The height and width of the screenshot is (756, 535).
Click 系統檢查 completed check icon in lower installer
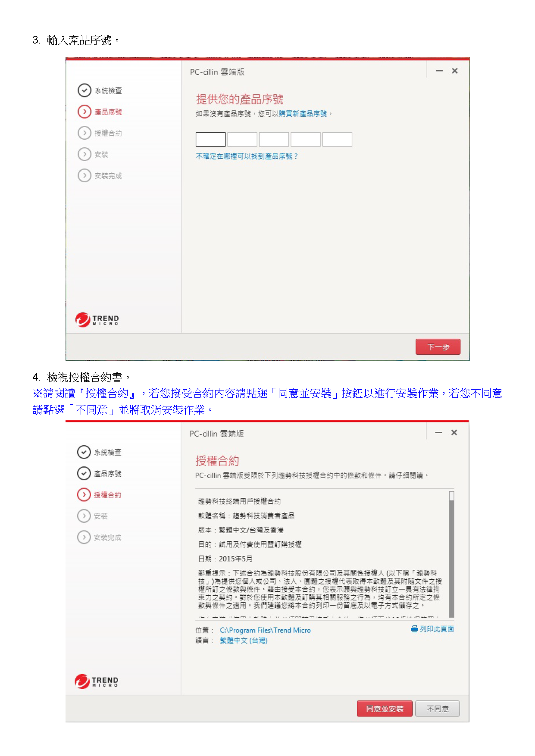84,452
